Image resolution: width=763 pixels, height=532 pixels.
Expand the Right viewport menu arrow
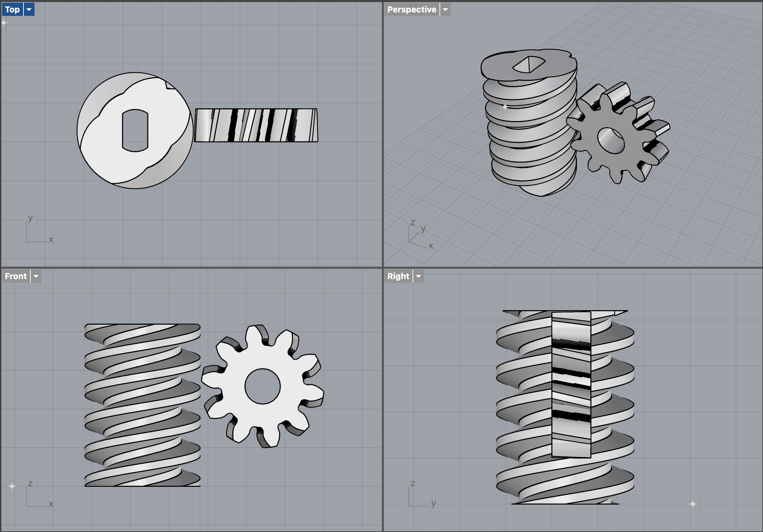(x=418, y=276)
